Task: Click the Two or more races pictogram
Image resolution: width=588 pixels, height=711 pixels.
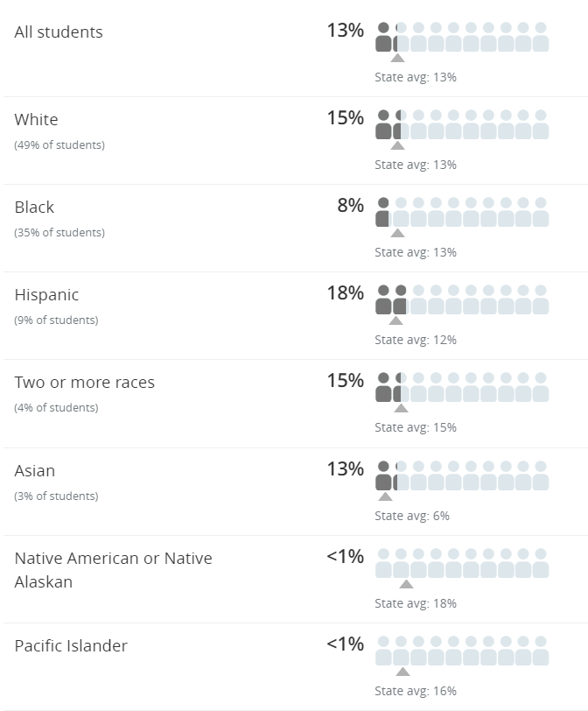Action: pos(462,388)
